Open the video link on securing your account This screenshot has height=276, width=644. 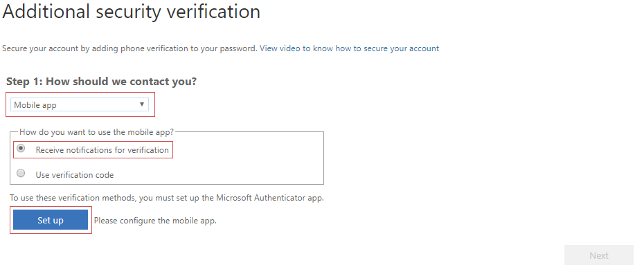pyautogui.click(x=349, y=48)
